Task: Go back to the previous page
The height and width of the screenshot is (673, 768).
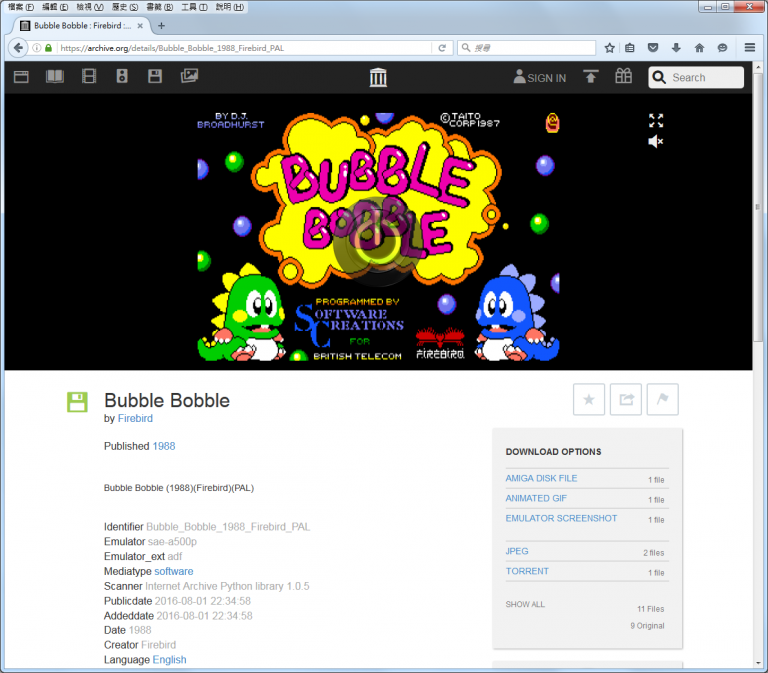Action: (x=19, y=48)
